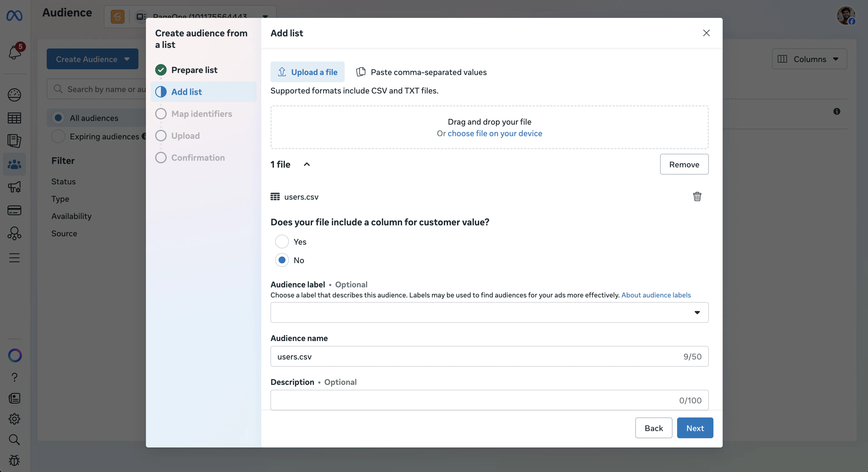Collapse the 1 file list section
868x472 pixels.
(307, 164)
